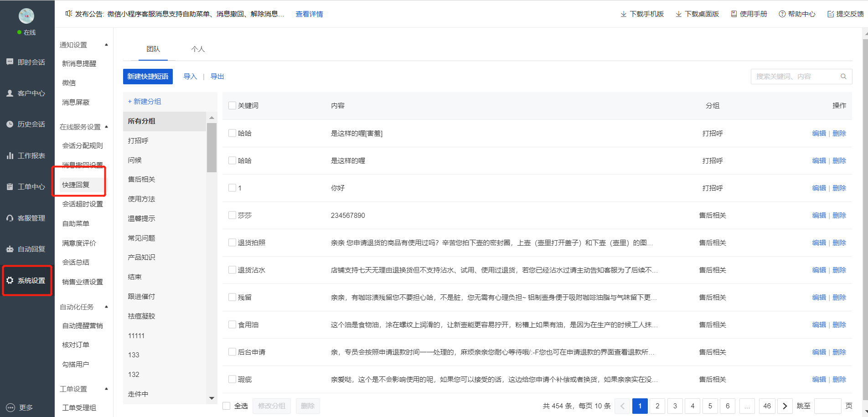Click the announcement speaker icon

69,14
